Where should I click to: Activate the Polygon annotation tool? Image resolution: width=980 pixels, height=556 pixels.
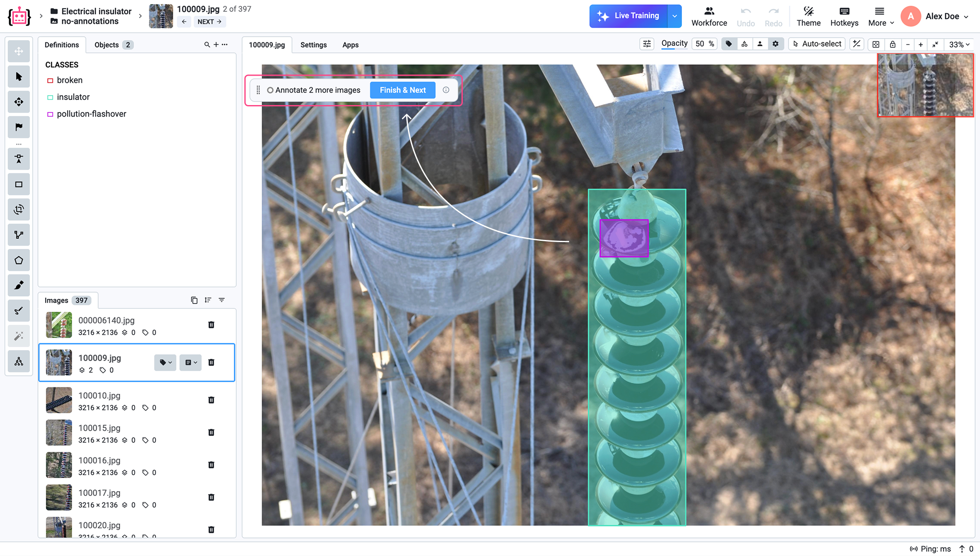tap(19, 260)
